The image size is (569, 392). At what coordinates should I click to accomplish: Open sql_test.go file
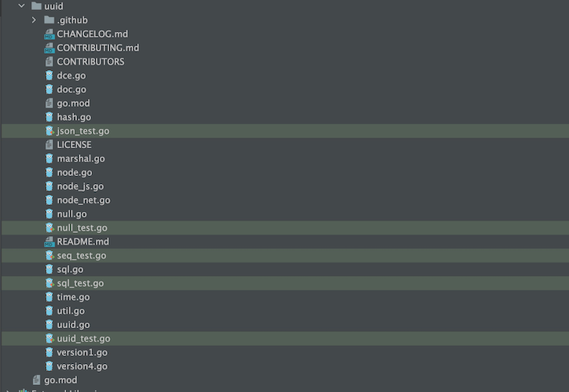click(80, 283)
